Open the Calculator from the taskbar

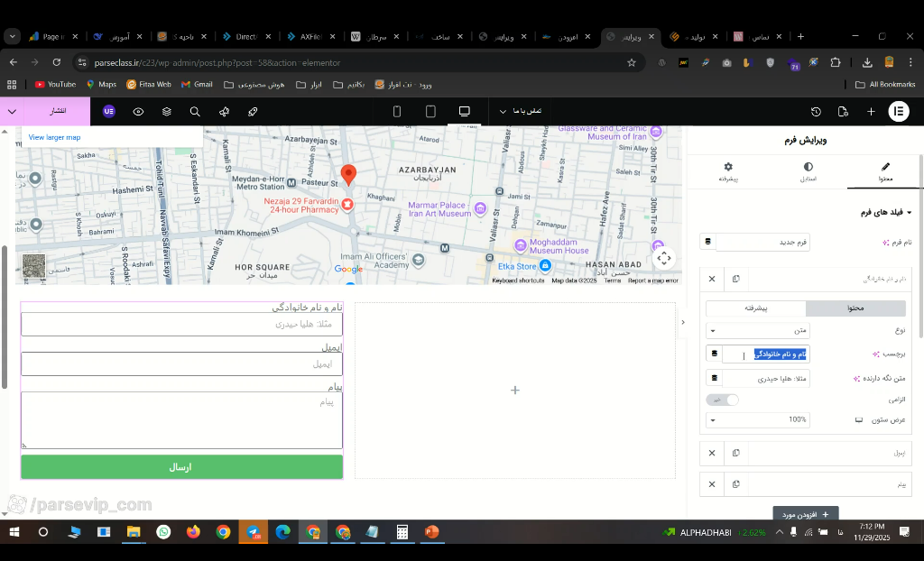[x=402, y=532]
